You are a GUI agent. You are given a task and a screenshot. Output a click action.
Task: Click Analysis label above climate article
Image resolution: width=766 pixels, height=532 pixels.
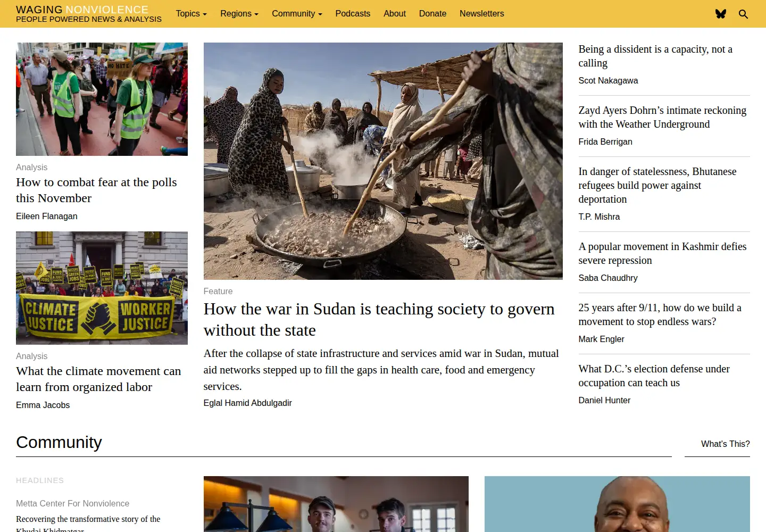point(31,356)
